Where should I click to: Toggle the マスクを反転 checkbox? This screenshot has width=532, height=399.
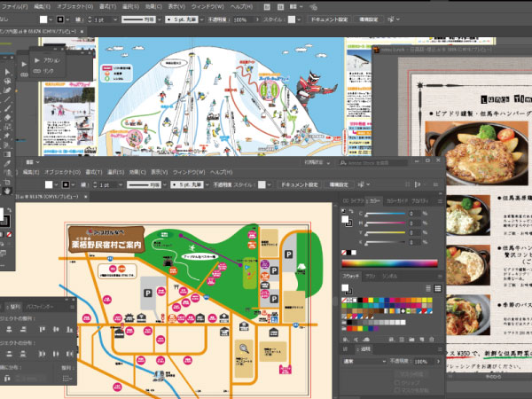point(397,387)
